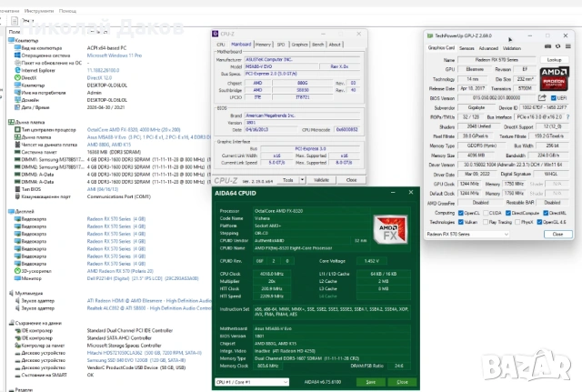Open the CPU #1 / Core #1 dropdown
Screen dimensions: 582x392
click(252, 382)
